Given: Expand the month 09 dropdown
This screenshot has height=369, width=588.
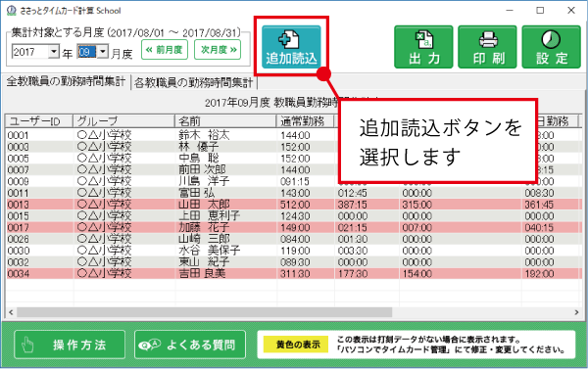Looking at the screenshot, I should (103, 51).
